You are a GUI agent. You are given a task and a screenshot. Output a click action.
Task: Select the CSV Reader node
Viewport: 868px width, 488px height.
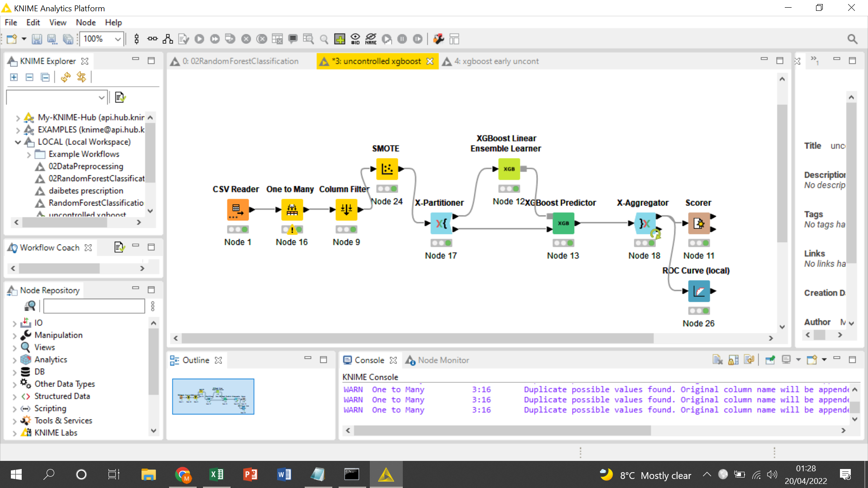238,210
